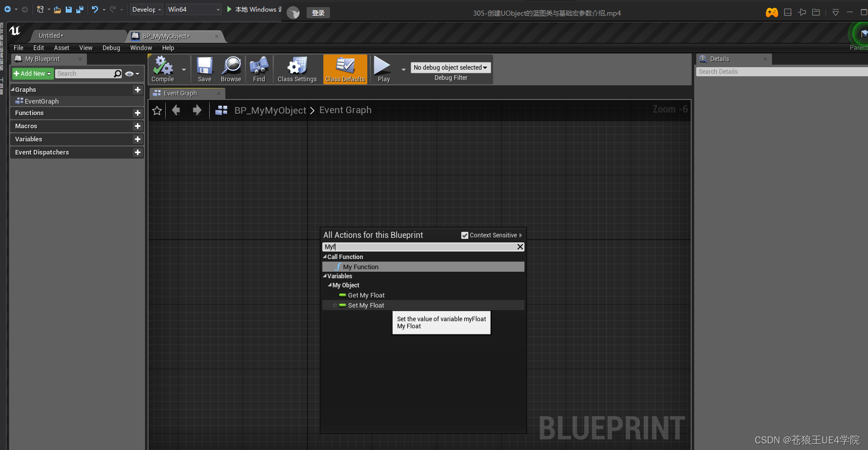Viewport: 868px width, 450px height.
Task: Open Find in blueprint tool
Action: pos(259,69)
